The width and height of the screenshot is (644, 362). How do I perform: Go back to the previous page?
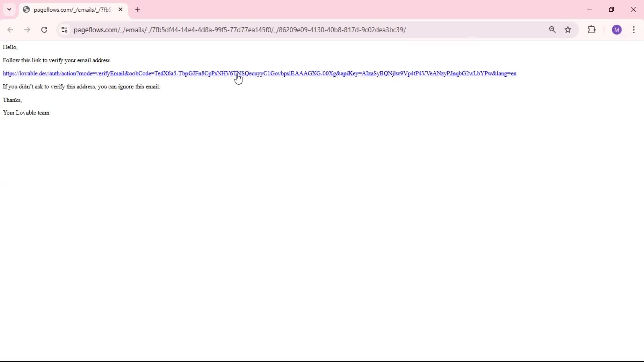pos(10,30)
